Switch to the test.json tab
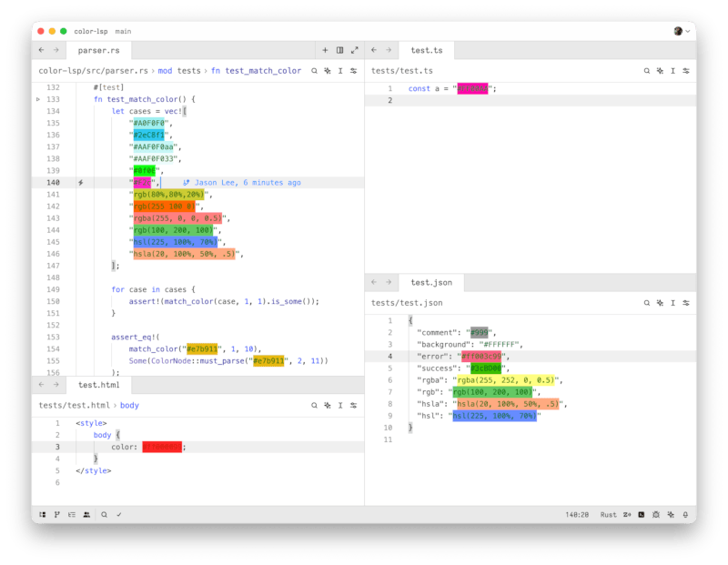 tap(432, 283)
